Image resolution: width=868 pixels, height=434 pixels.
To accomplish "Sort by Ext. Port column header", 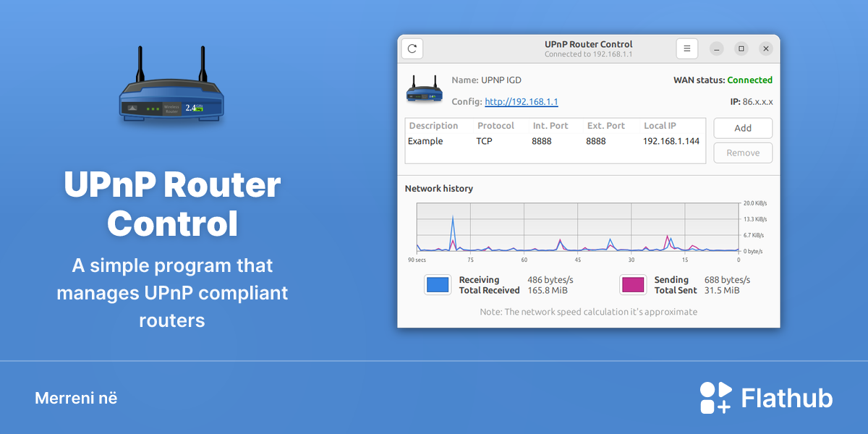I will [x=605, y=126].
